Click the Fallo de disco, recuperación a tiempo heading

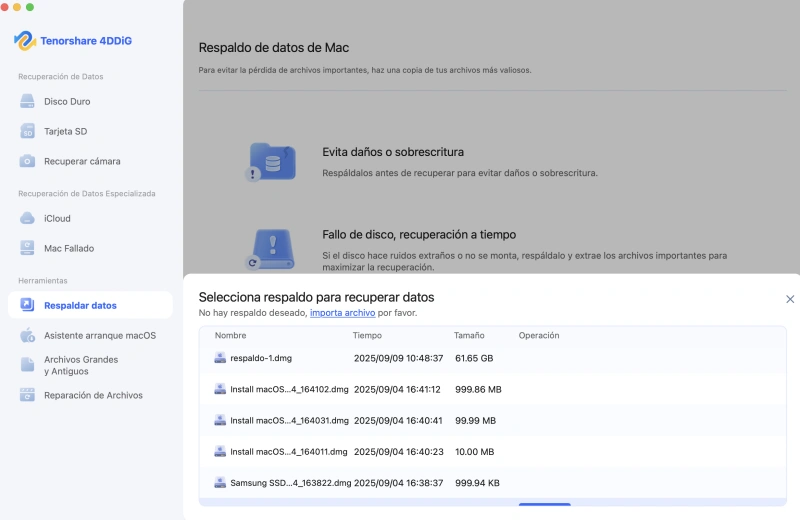[419, 234]
